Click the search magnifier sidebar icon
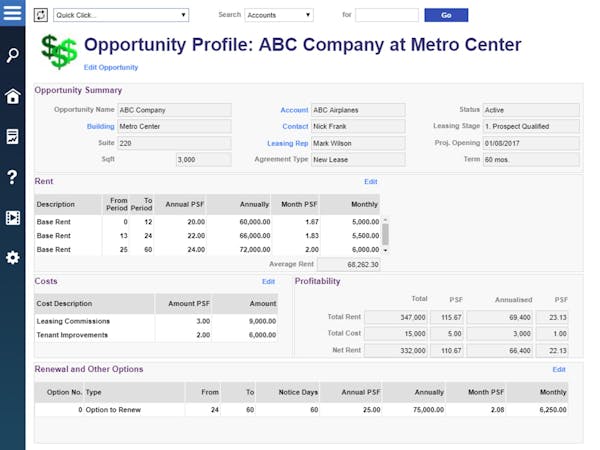The height and width of the screenshot is (450, 600). (12, 55)
